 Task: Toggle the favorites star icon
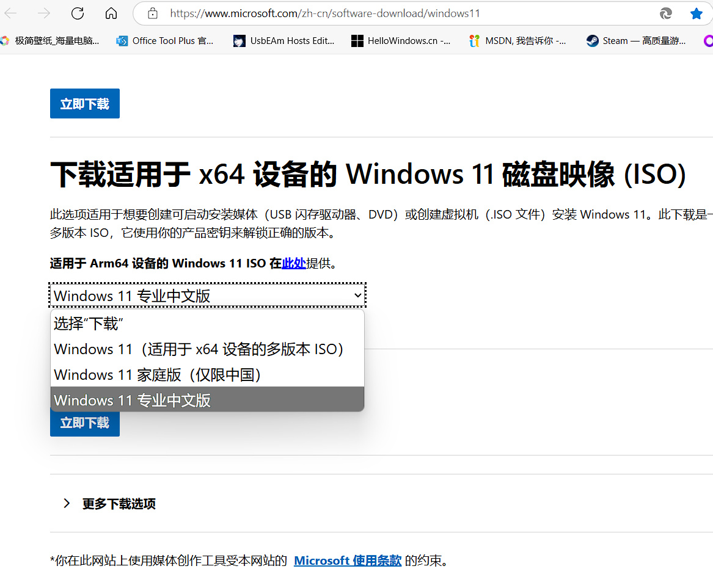[696, 13]
